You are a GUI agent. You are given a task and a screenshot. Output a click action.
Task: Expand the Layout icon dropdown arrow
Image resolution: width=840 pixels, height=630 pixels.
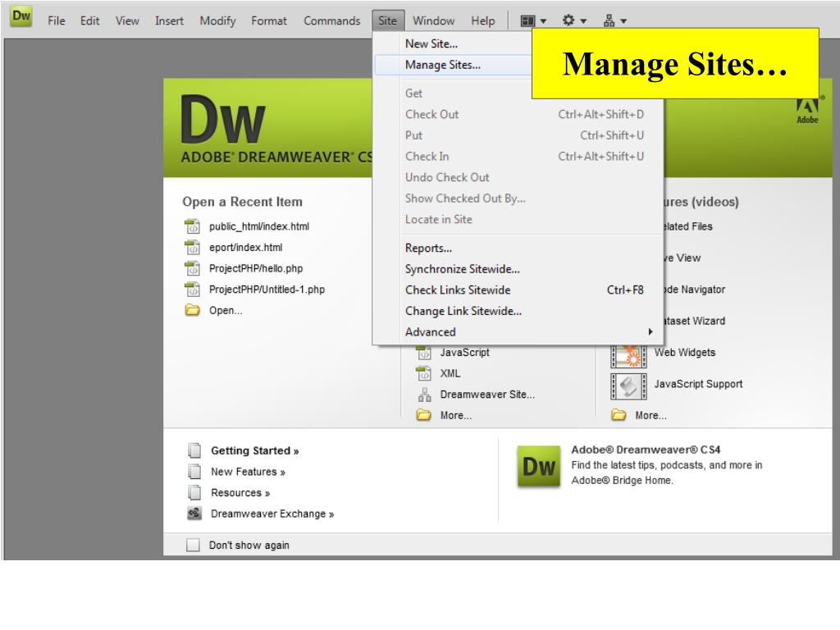(x=543, y=21)
